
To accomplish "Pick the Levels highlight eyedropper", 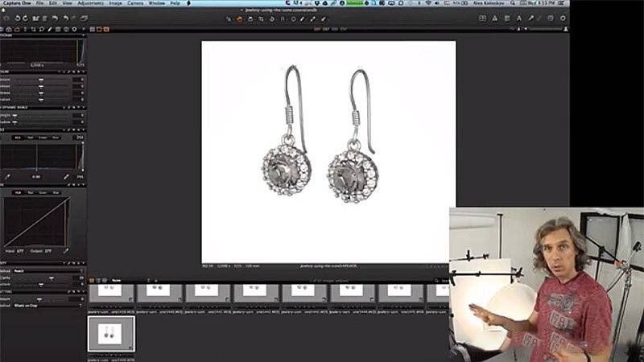I will [66, 176].
